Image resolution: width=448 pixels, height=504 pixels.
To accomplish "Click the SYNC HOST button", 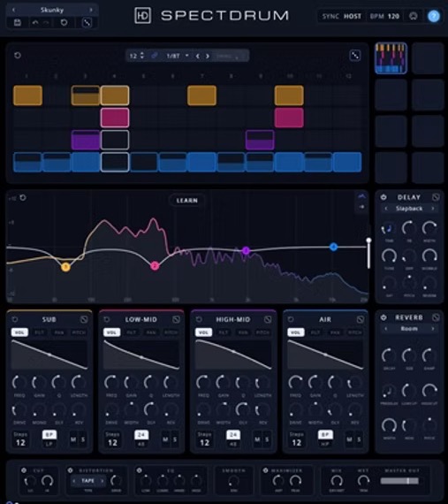I will click(x=341, y=16).
